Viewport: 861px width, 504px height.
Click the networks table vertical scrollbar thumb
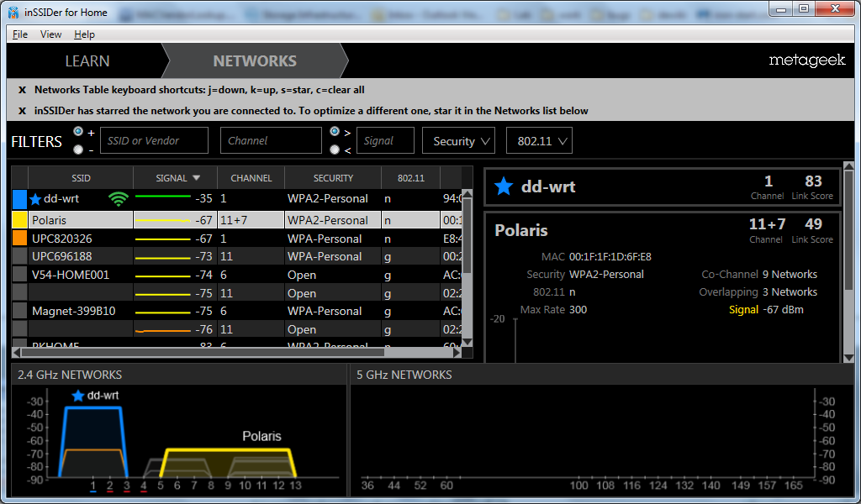click(467, 236)
